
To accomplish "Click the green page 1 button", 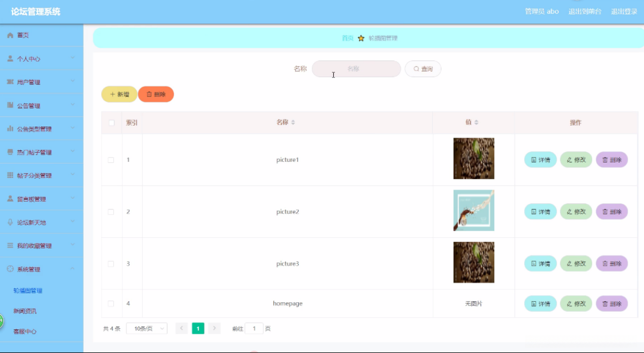I will 198,328.
